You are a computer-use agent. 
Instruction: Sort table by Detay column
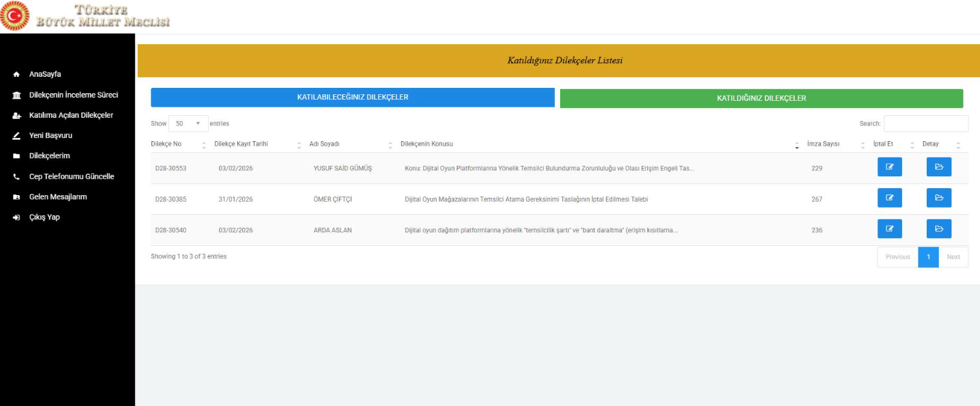942,144
